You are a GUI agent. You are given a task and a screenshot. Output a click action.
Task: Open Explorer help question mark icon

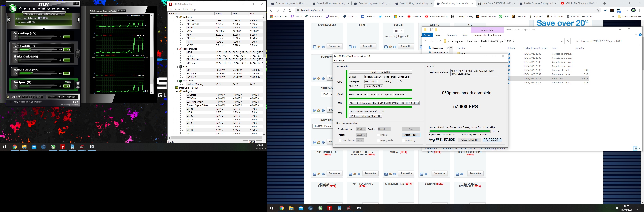(640, 35)
